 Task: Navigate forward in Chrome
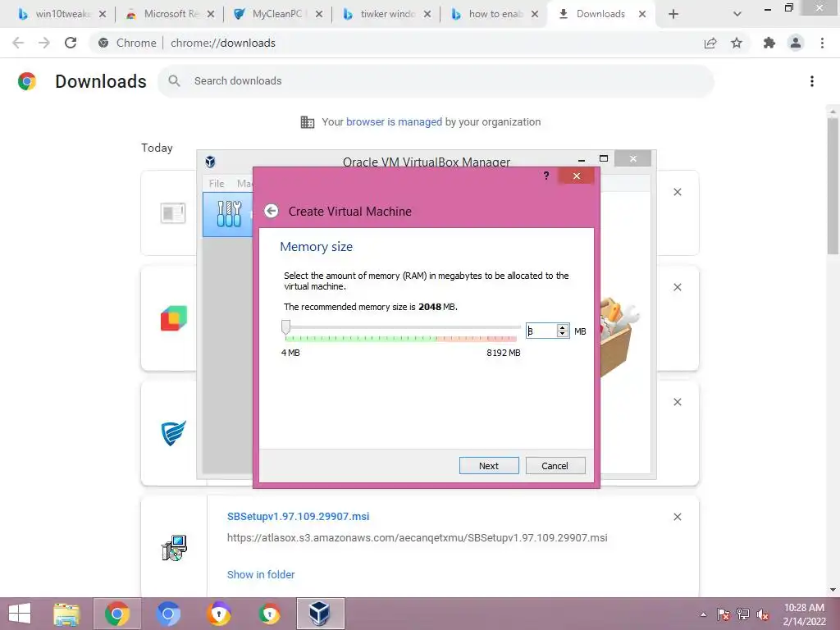click(x=44, y=43)
